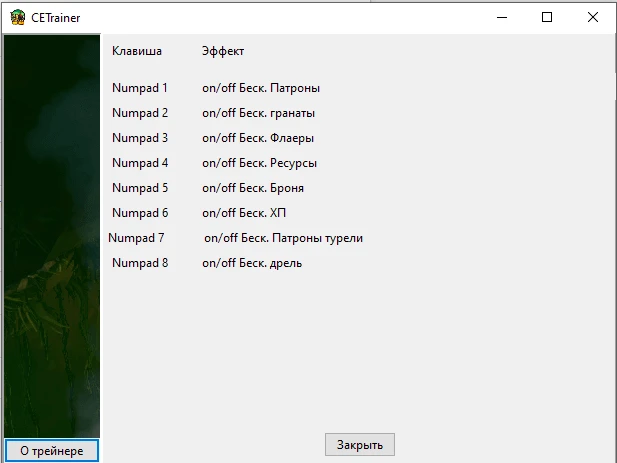617x463 pixels.
Task: Click the Эффект column header
Action: tap(223, 52)
